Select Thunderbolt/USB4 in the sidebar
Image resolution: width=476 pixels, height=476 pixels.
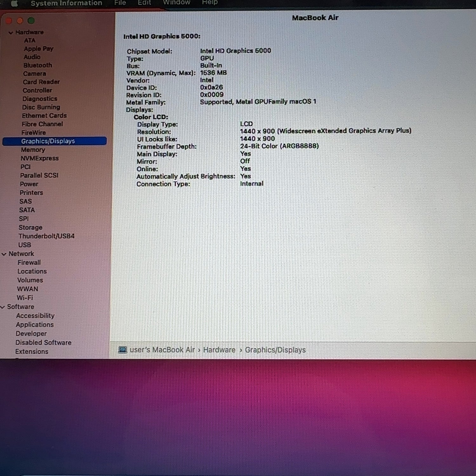click(x=46, y=236)
